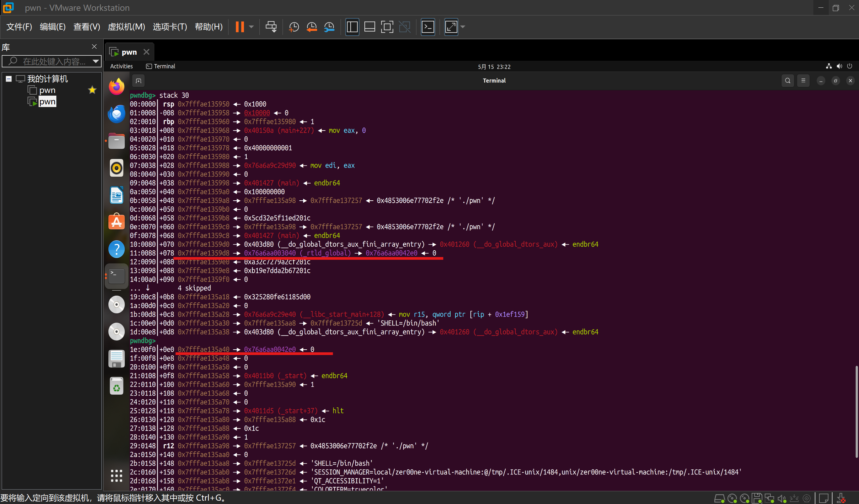Open the snapshot manager icon
859x504 pixels.
pos(329,27)
